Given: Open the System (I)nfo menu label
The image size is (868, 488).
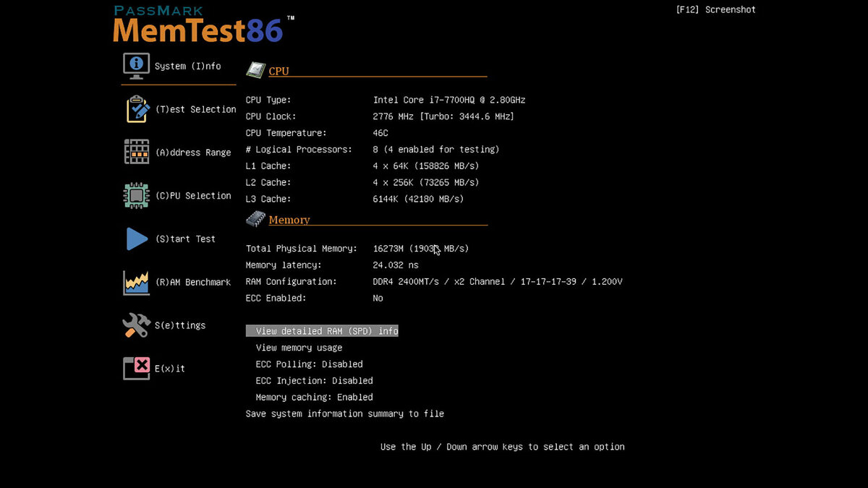Looking at the screenshot, I should [188, 67].
